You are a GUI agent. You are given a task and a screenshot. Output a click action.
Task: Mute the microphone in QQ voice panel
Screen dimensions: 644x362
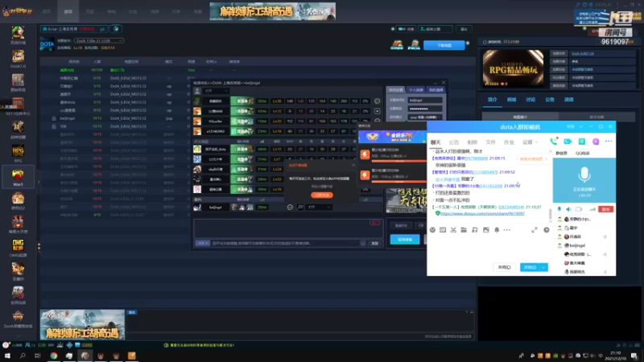tap(559, 209)
